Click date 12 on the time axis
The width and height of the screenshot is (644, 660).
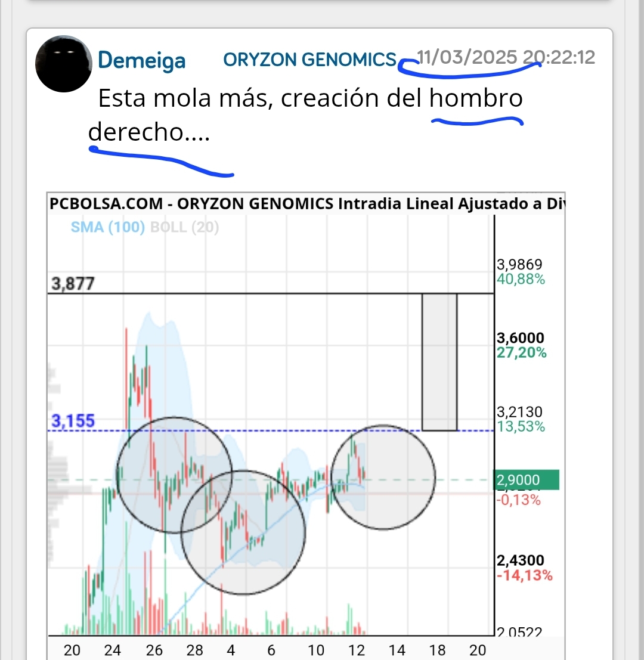click(x=356, y=650)
